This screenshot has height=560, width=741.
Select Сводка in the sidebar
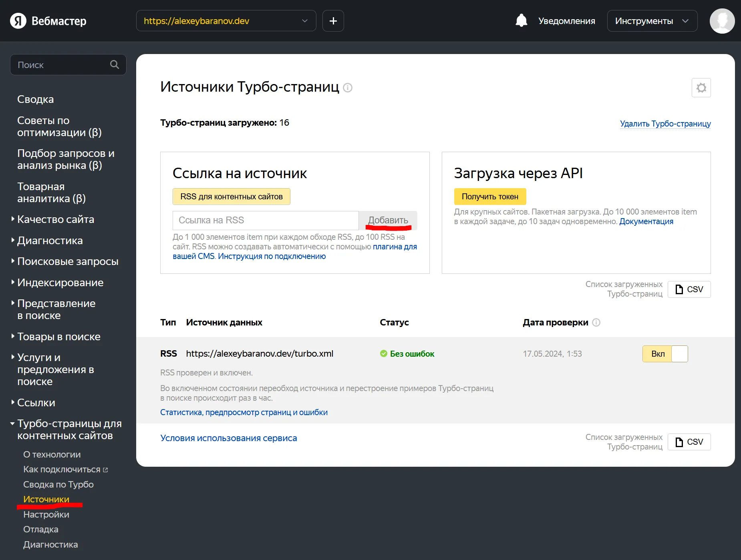tap(35, 99)
